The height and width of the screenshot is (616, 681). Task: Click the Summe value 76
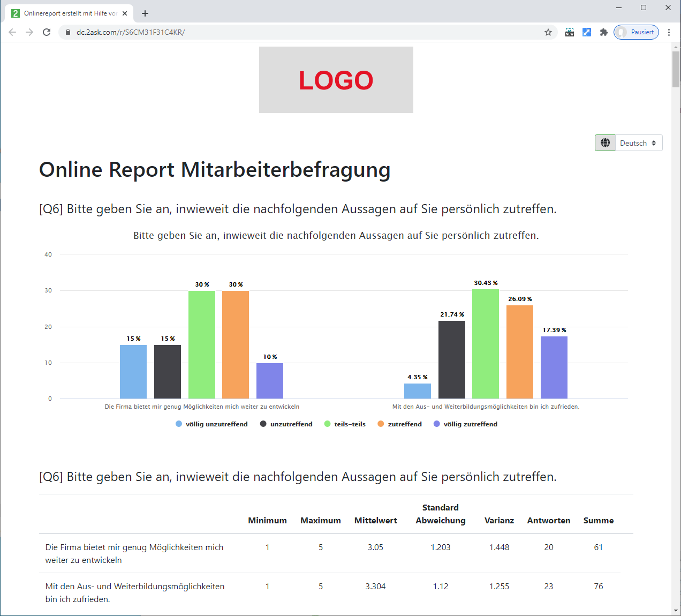tap(599, 587)
